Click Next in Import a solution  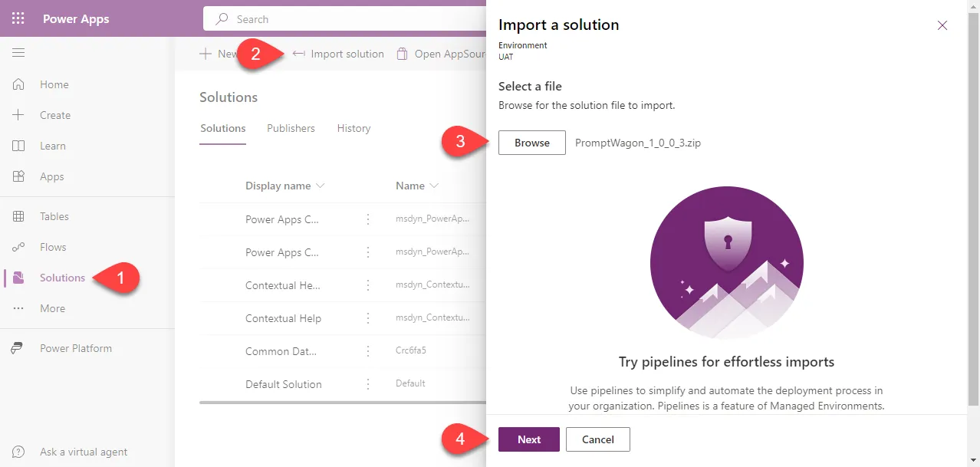(529, 439)
